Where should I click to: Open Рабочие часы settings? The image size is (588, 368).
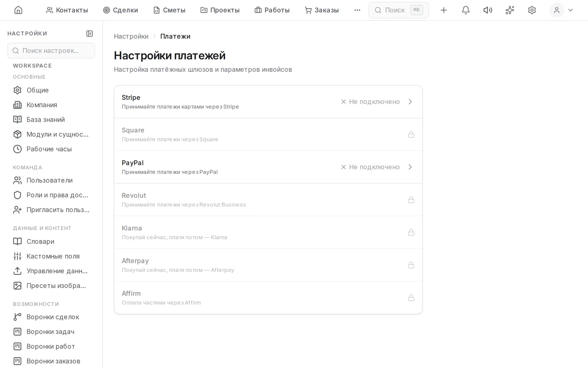tap(51, 149)
